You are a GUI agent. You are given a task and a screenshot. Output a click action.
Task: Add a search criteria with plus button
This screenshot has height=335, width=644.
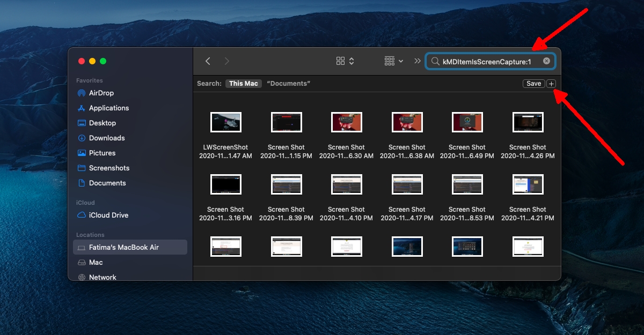[552, 84]
